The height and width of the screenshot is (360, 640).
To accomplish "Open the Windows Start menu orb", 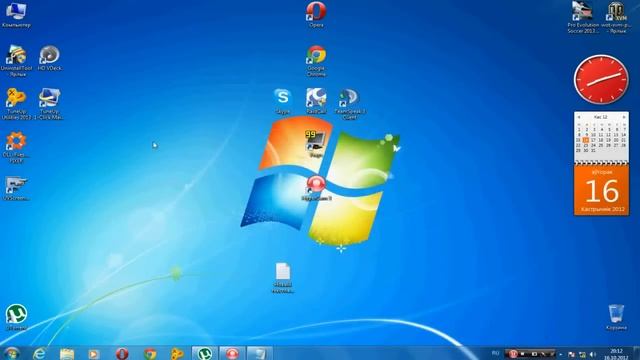I will [11, 353].
